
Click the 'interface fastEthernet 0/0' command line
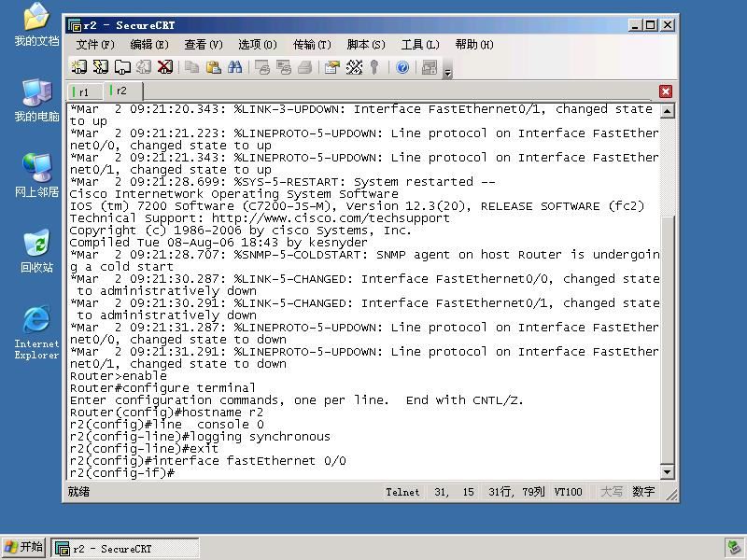point(207,461)
